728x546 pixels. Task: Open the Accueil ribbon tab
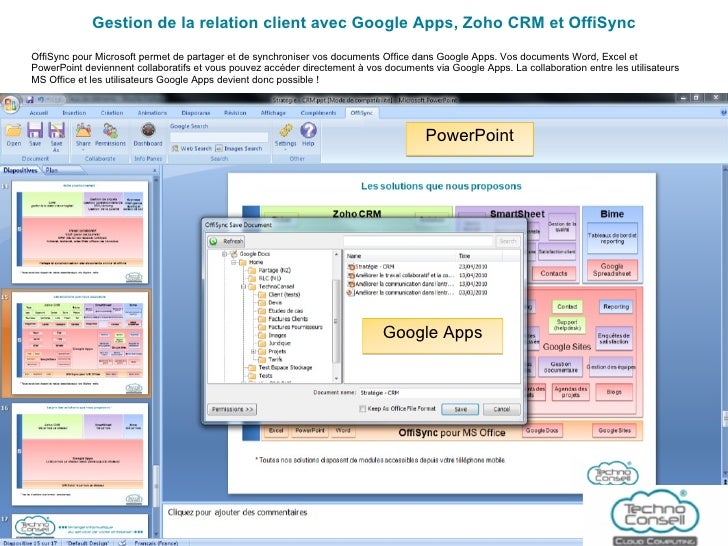pyautogui.click(x=39, y=113)
